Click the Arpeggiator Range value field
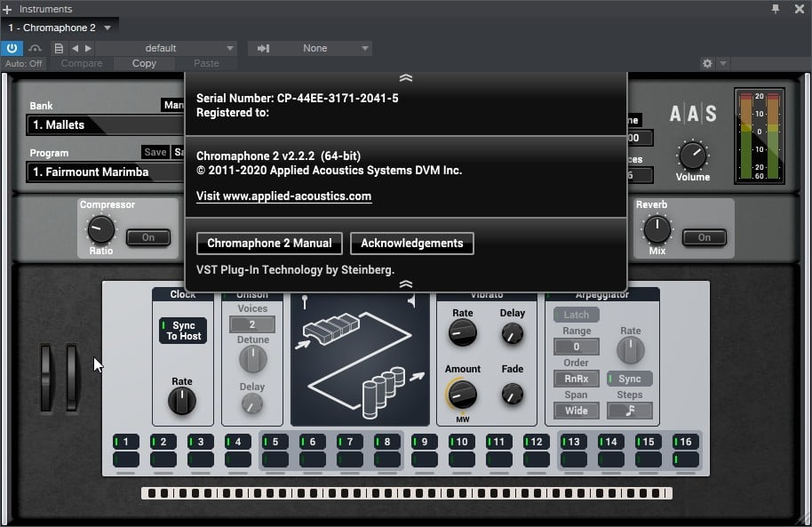This screenshot has height=527, width=812. click(x=577, y=347)
